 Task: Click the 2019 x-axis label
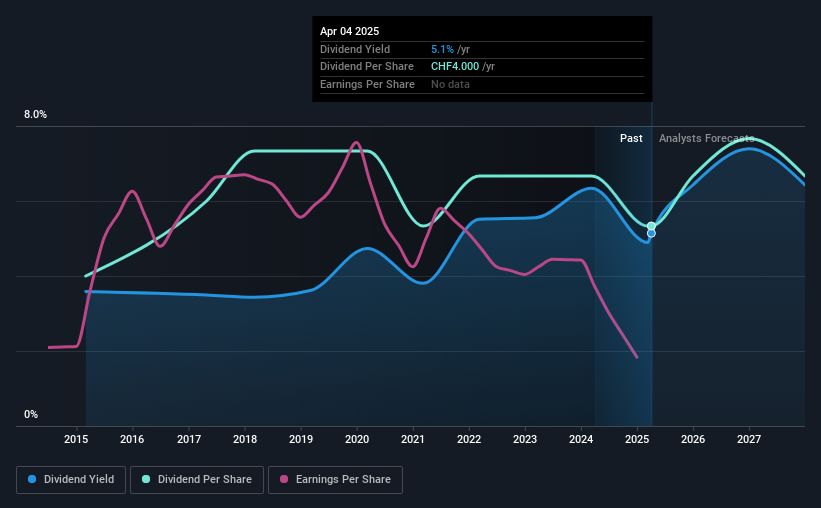click(x=301, y=439)
